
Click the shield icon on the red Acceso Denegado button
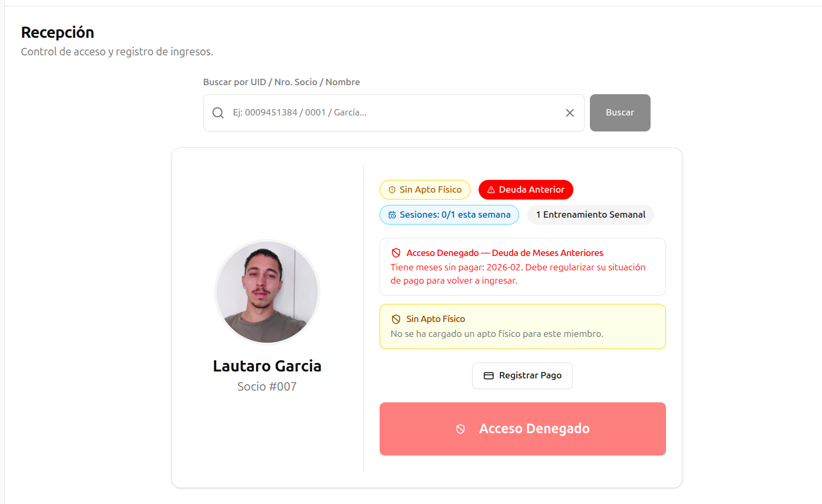point(461,429)
